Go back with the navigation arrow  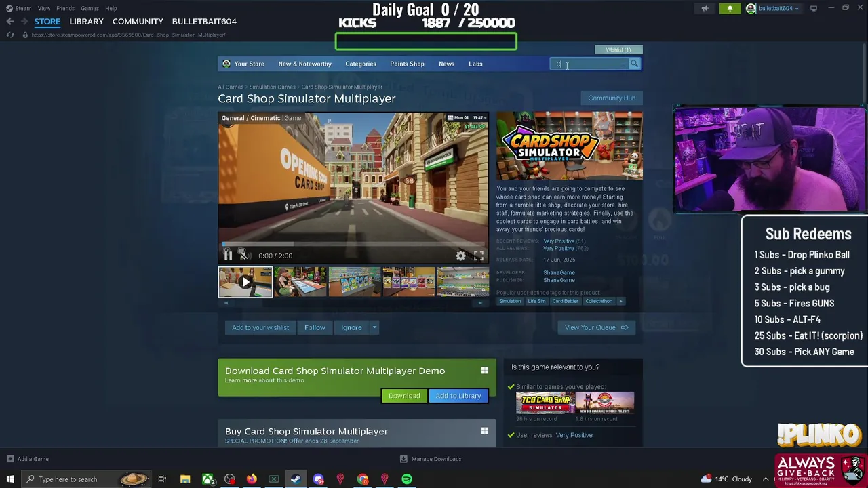[9, 22]
